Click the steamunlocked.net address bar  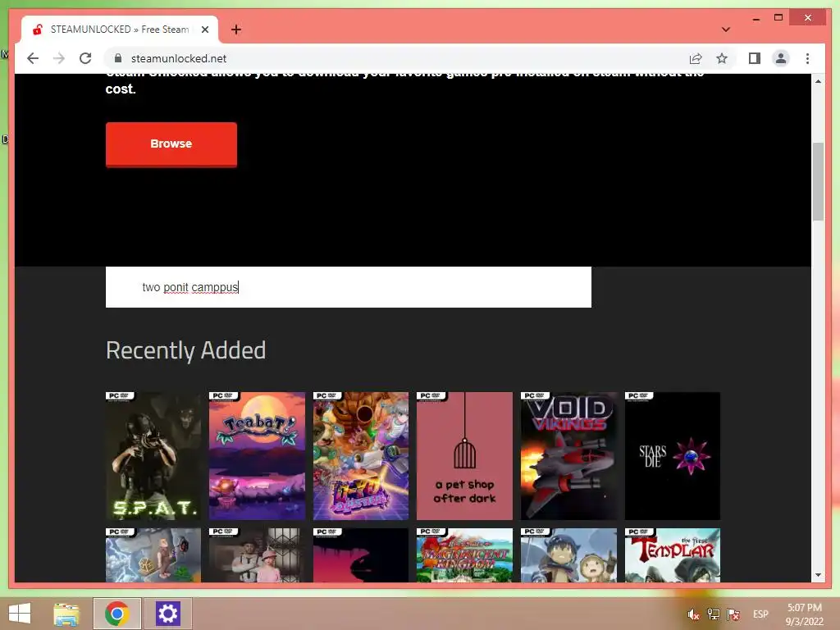pyautogui.click(x=396, y=58)
